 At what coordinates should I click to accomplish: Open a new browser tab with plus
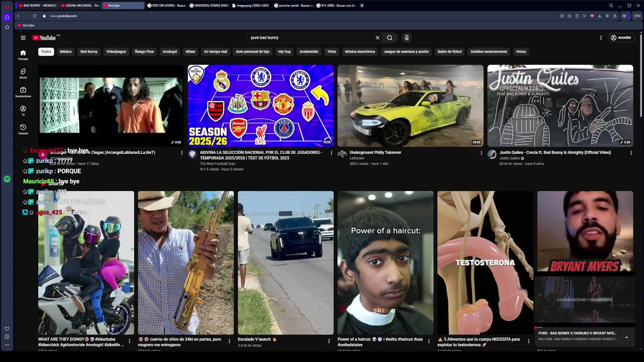point(362,6)
